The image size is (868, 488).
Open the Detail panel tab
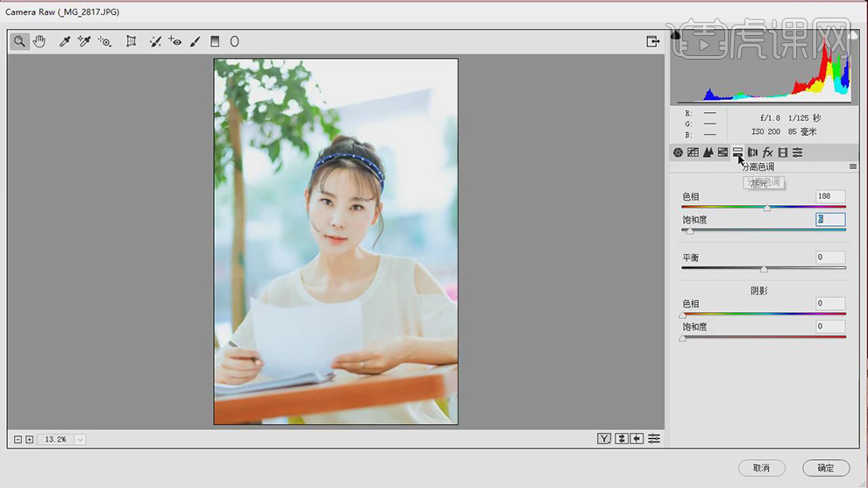[x=708, y=152]
